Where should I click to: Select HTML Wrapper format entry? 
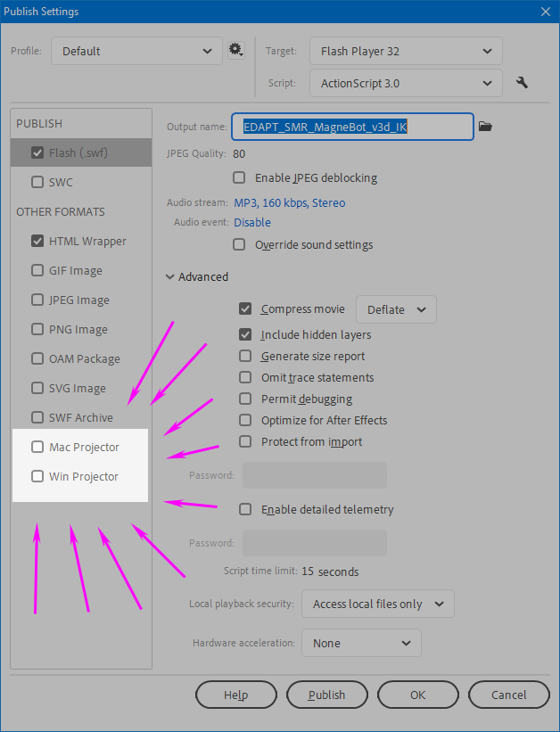pos(87,241)
